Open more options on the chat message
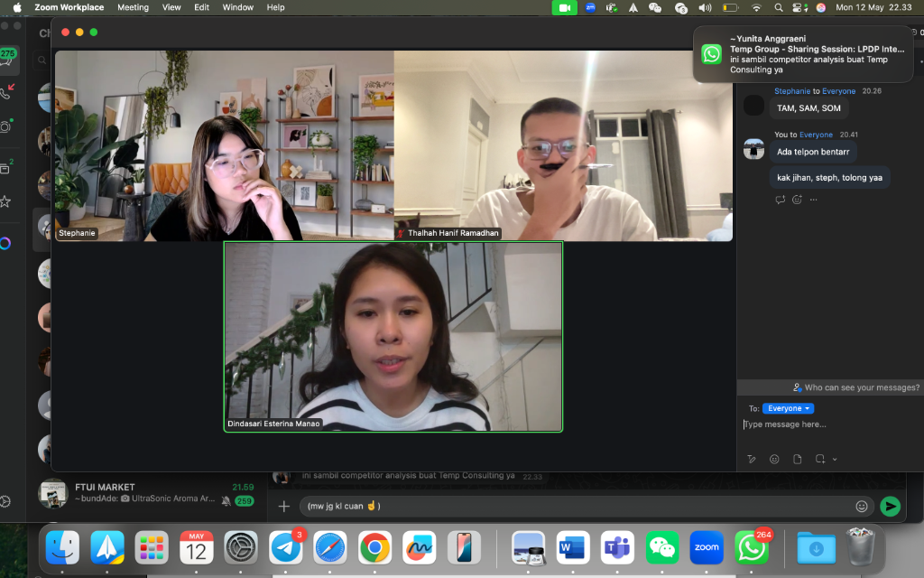The image size is (924, 578). point(813,200)
